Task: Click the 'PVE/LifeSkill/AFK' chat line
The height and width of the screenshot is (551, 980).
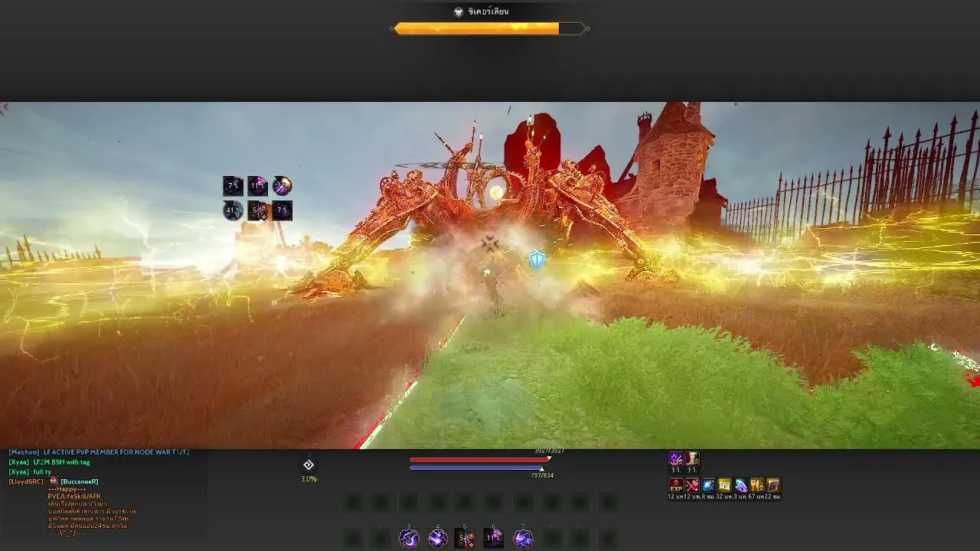Action: pos(74,496)
